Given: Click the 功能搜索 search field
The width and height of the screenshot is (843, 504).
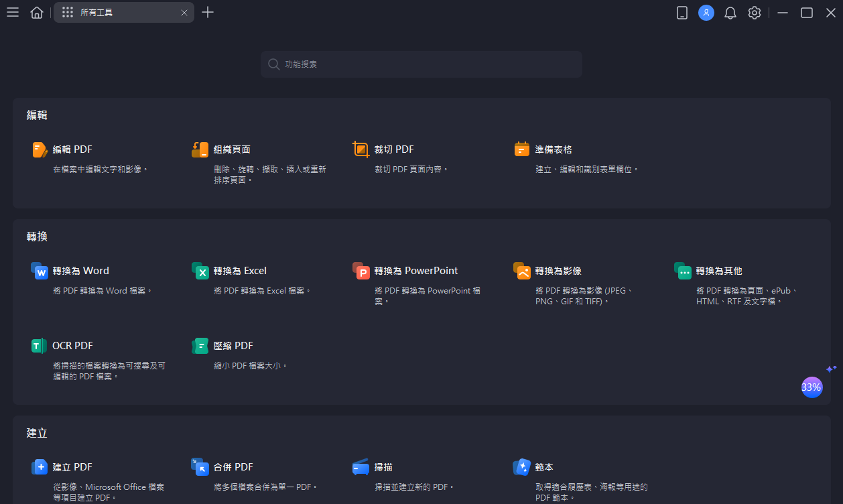Looking at the screenshot, I should [x=421, y=64].
